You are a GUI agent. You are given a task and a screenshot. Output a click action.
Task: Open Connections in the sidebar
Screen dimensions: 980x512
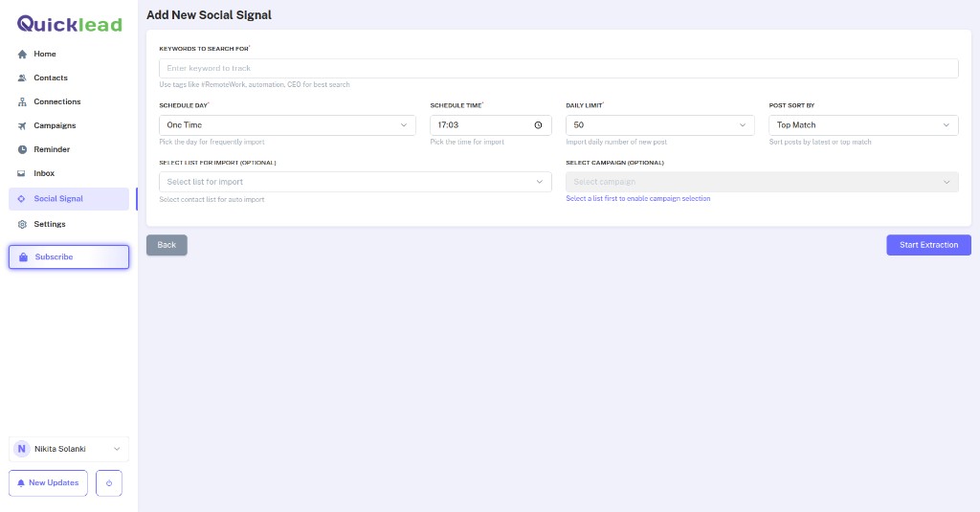click(x=69, y=101)
